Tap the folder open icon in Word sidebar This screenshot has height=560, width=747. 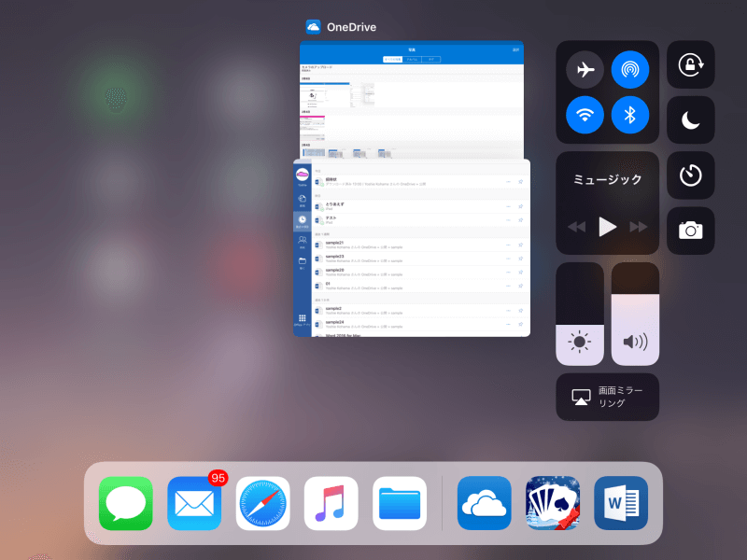pos(302,261)
